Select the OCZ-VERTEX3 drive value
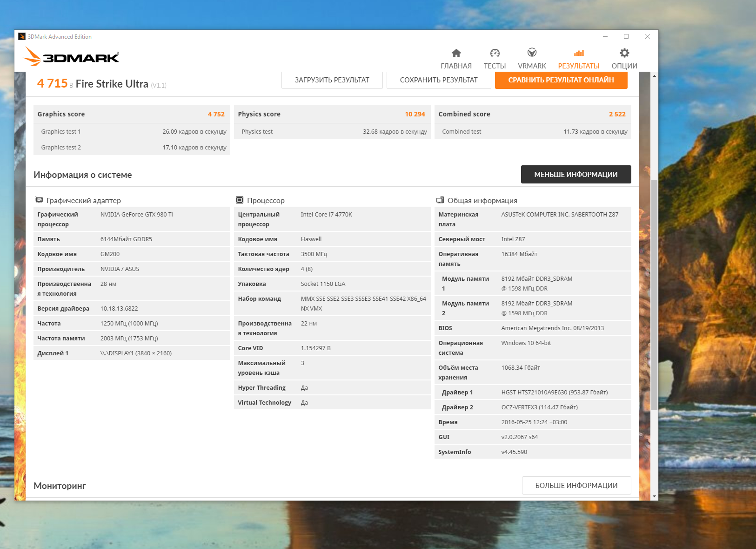The image size is (756, 549). (x=540, y=407)
